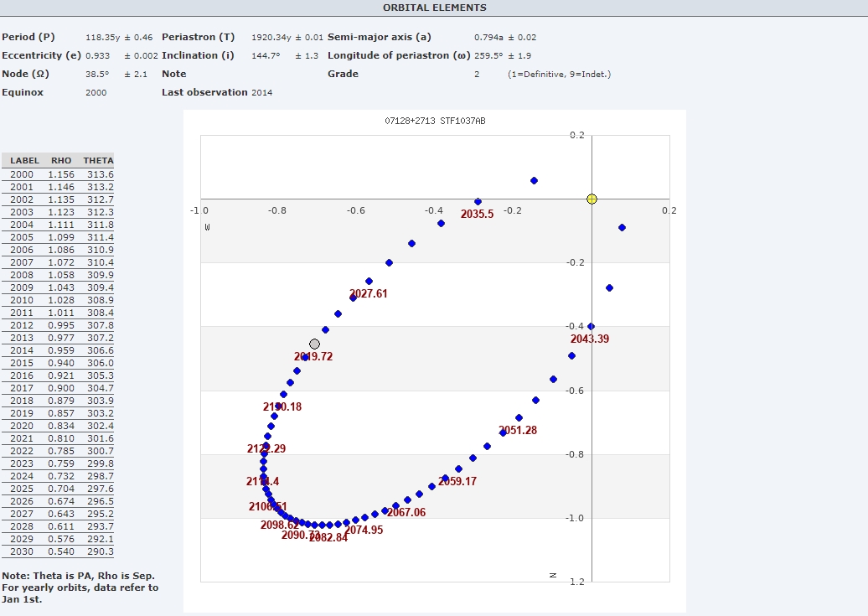The image size is (868, 616).
Task: Click the THETA column header
Action: tap(98, 160)
